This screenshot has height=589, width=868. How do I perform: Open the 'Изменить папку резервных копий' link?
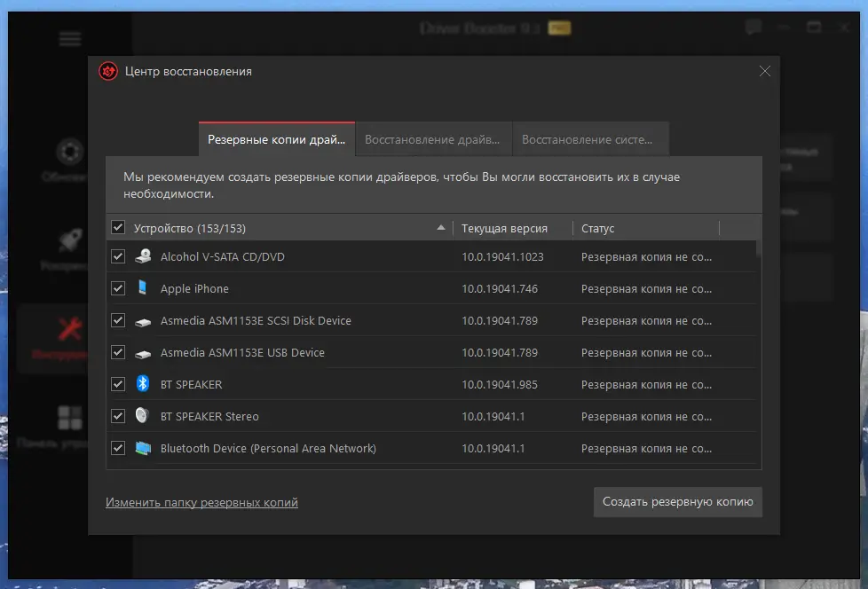201,502
